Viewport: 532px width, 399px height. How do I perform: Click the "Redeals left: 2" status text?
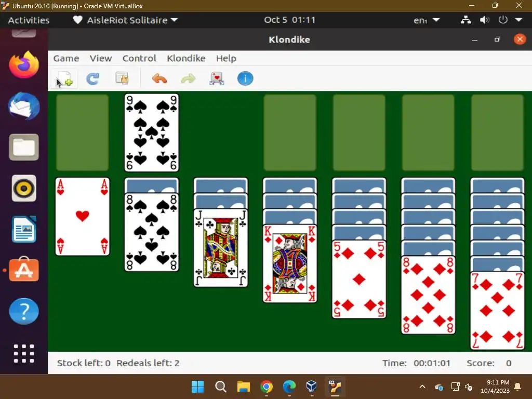[x=148, y=363]
